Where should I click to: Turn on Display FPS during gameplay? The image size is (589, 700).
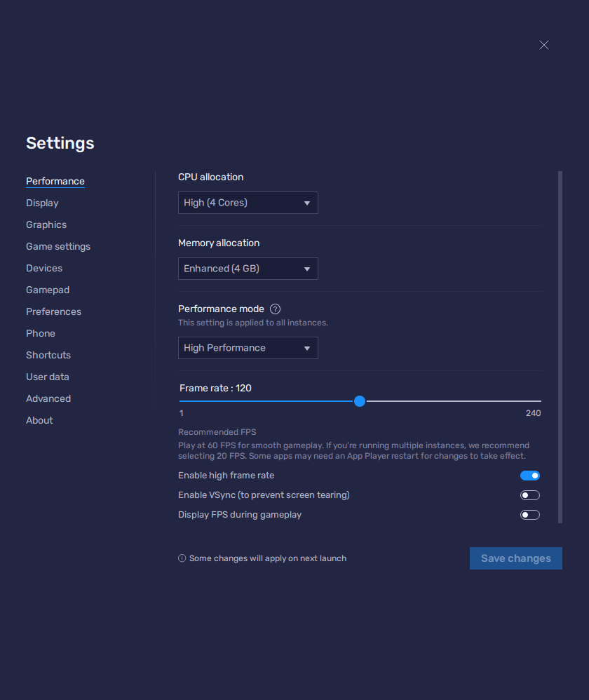coord(530,514)
